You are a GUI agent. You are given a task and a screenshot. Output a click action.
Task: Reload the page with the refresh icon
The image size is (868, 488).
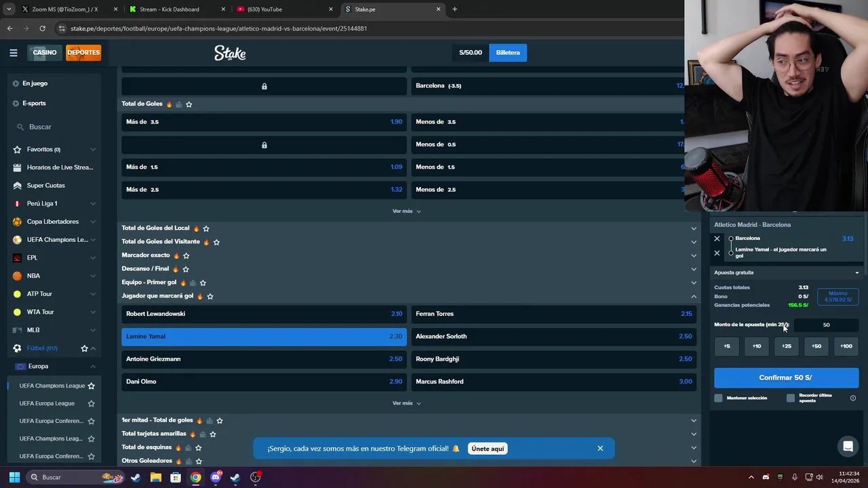[42, 28]
